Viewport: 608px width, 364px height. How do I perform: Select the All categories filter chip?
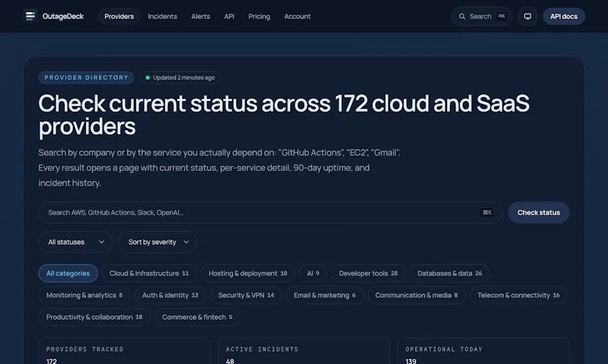click(x=68, y=274)
